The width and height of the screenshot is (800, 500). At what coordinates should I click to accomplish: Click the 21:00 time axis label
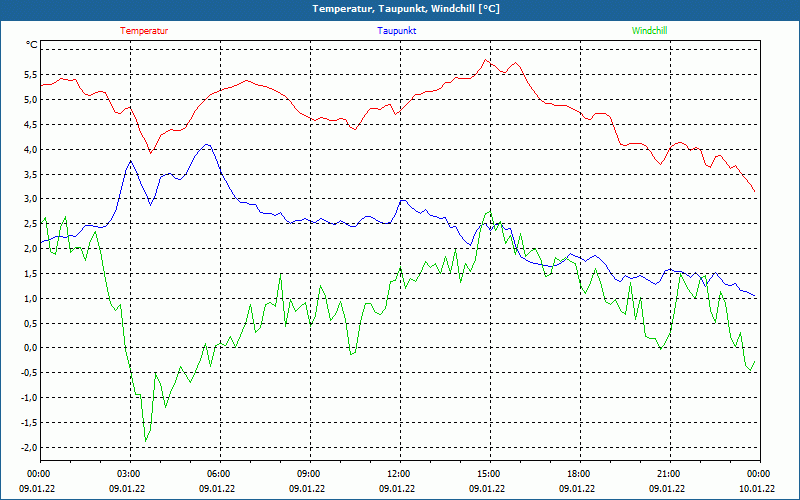tap(669, 474)
